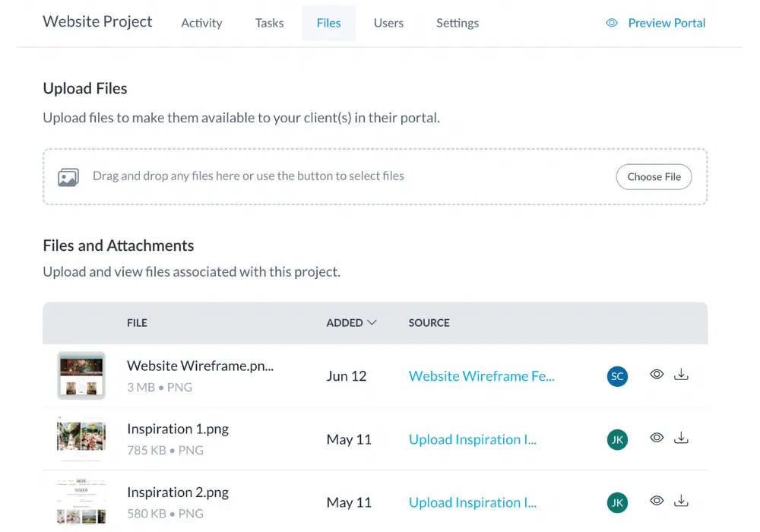Open the Activity tab

click(x=201, y=23)
